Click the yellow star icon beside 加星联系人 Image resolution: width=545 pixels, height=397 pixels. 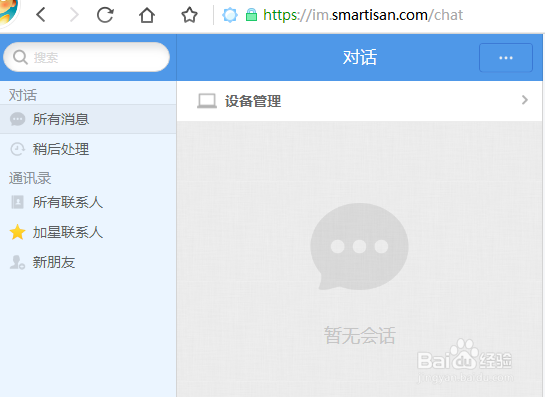17,232
